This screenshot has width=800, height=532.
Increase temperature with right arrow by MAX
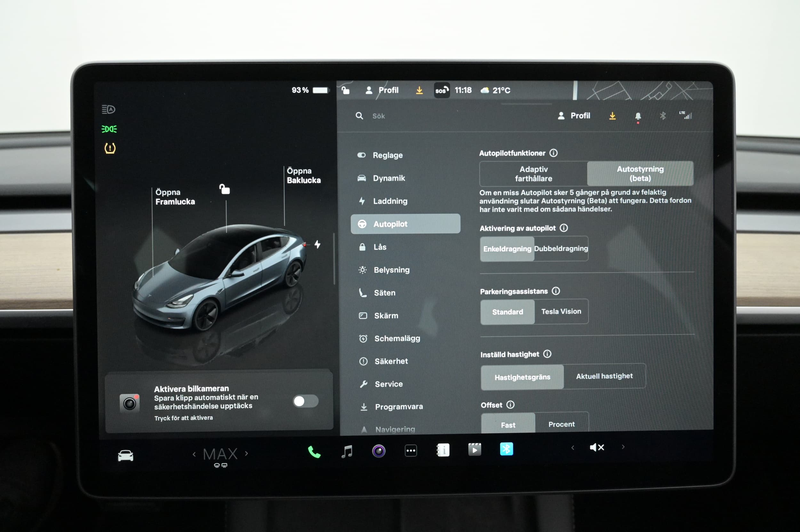tap(246, 453)
